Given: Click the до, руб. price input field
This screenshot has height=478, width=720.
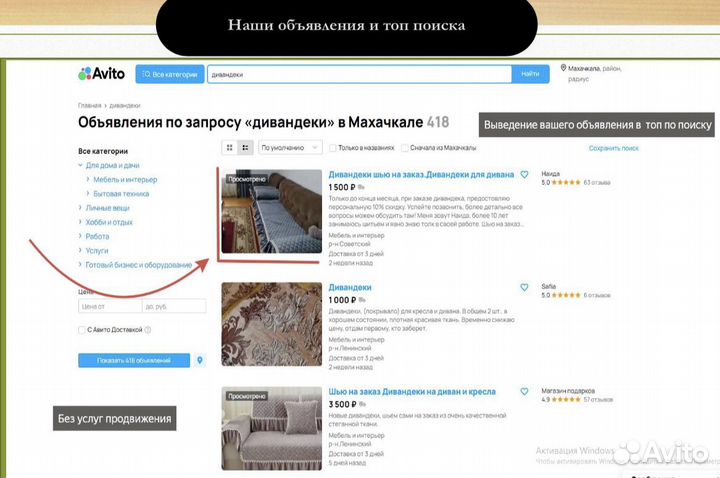Looking at the screenshot, I should (174, 306).
